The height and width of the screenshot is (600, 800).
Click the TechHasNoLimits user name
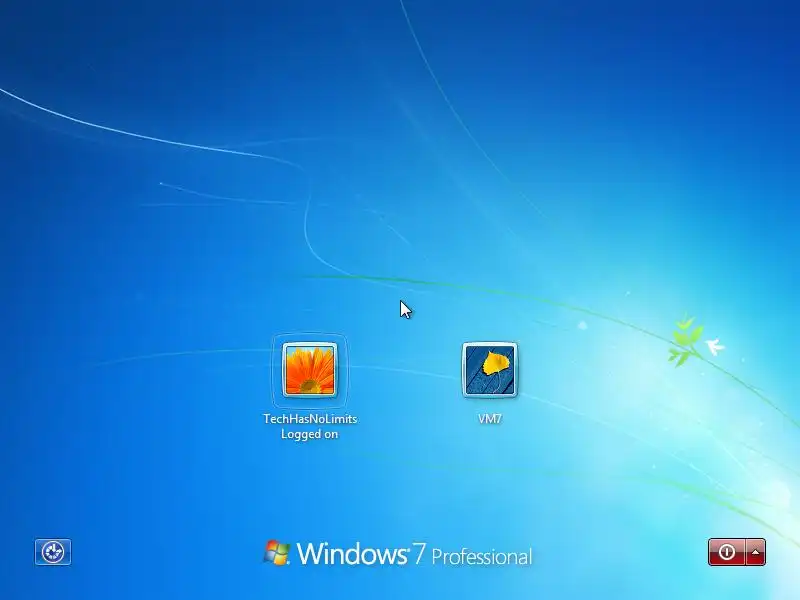coord(310,419)
